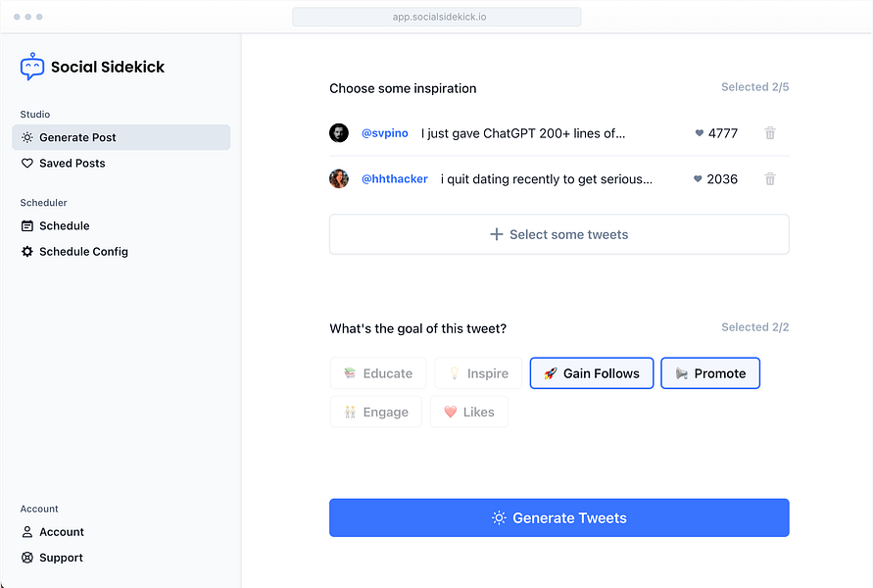This screenshot has width=873, height=588.
Task: Toggle the Inspire goal
Action: coord(478,373)
